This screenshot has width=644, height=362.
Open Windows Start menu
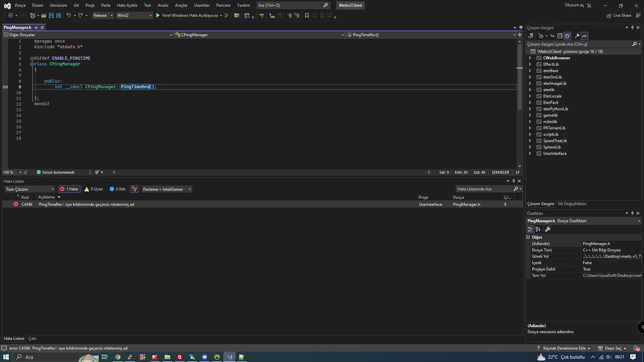6,357
